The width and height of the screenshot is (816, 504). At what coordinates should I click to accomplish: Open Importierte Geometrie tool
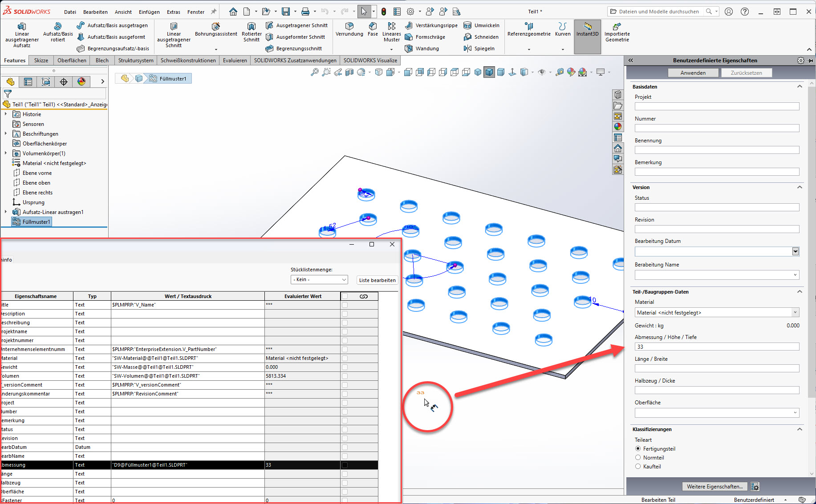point(617,32)
